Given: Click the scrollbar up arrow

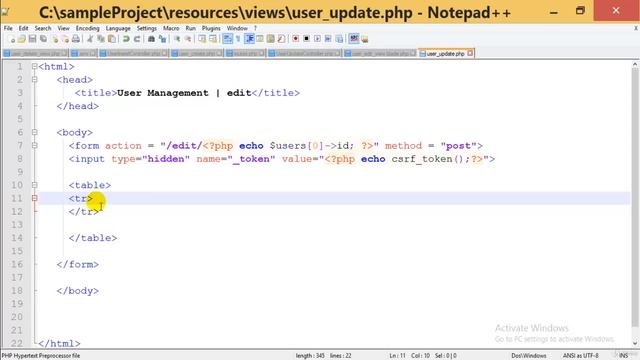Looking at the screenshot, I should (x=635, y=64).
